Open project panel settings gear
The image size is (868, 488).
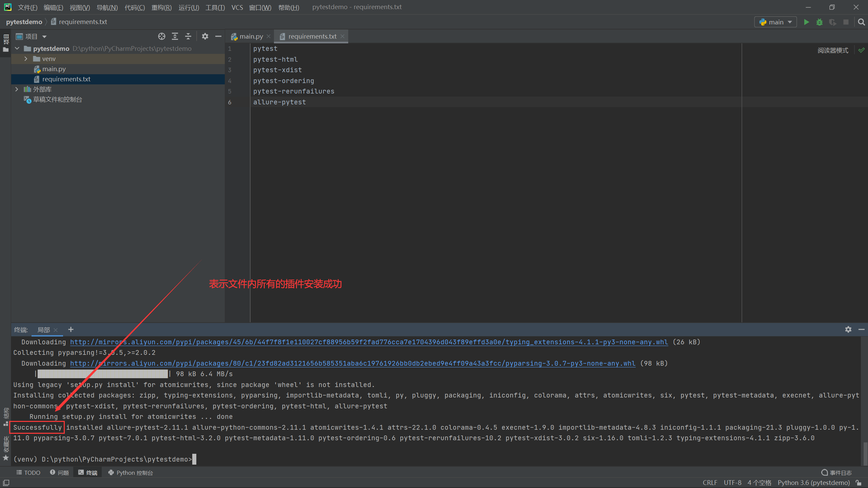tap(205, 36)
